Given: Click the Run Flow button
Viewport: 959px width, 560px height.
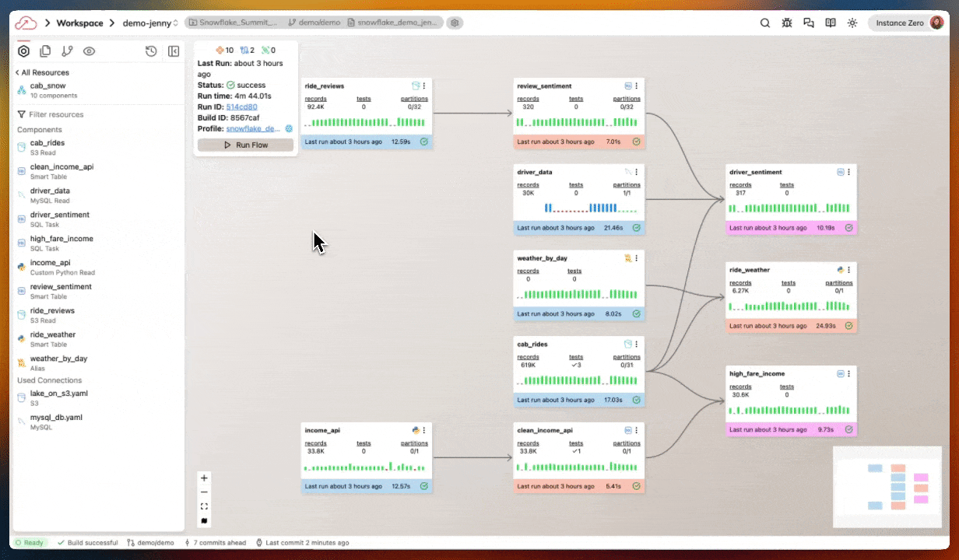Looking at the screenshot, I should [x=245, y=145].
